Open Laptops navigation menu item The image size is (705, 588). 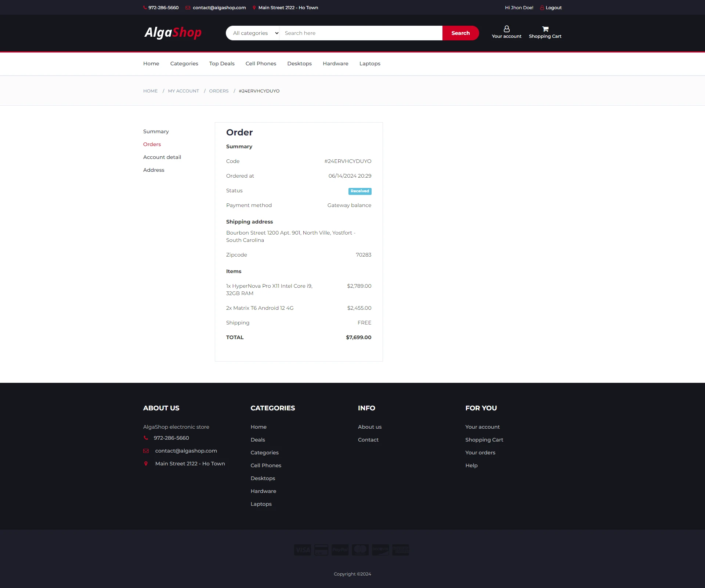(x=370, y=63)
